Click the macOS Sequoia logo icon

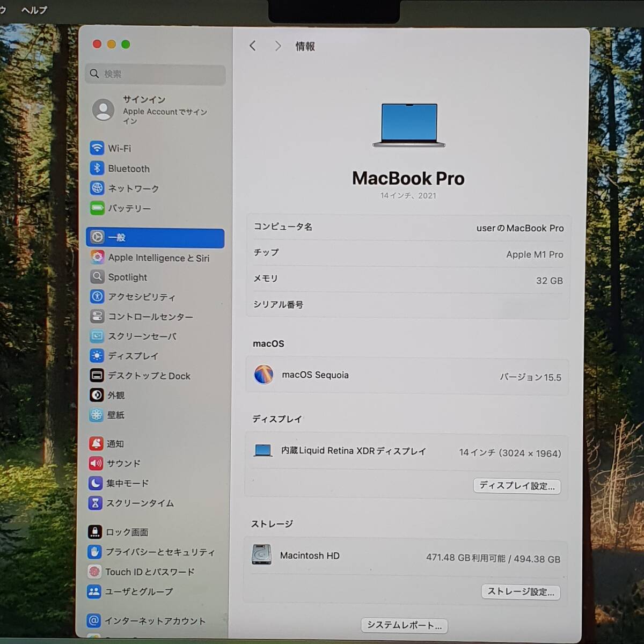click(x=264, y=374)
